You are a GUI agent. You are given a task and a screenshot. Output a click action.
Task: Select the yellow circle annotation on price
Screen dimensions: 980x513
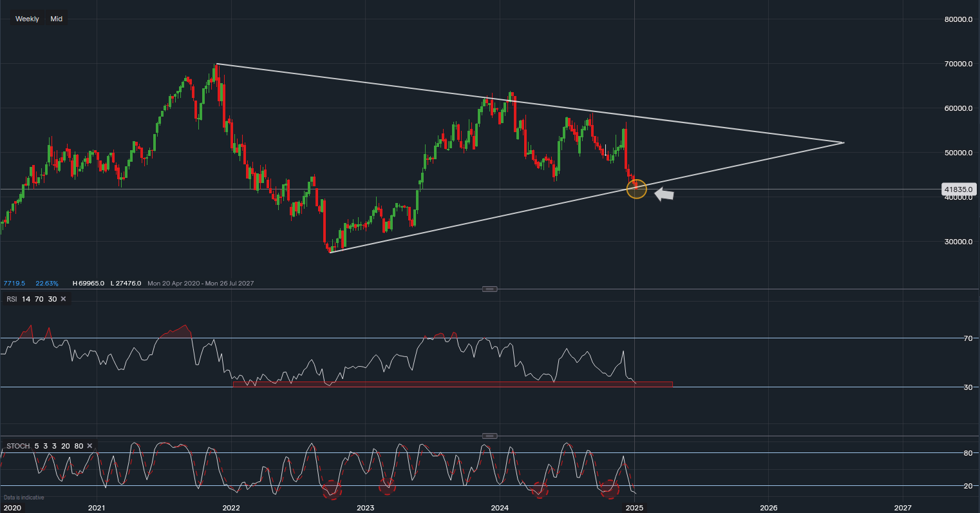(x=636, y=189)
